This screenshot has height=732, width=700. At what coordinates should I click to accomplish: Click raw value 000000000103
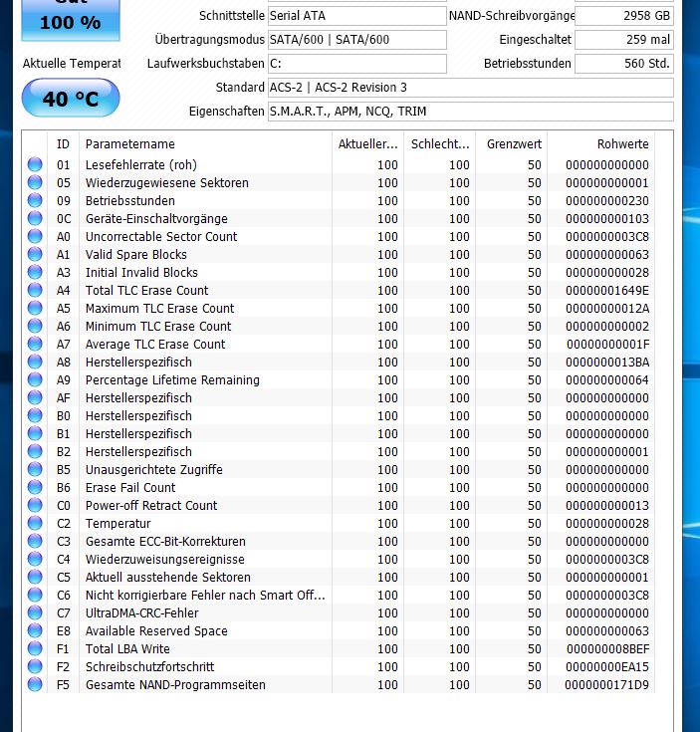point(607,218)
